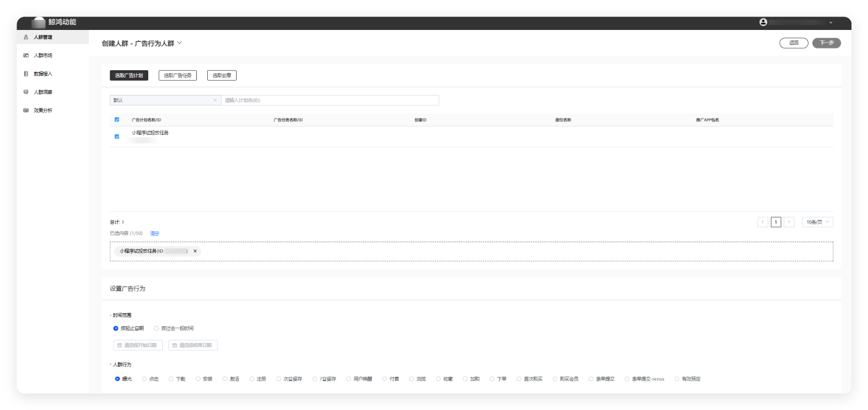Screen dimensions: 868x410
Task: Open the 10条/页 page size dropdown
Action: (x=817, y=222)
